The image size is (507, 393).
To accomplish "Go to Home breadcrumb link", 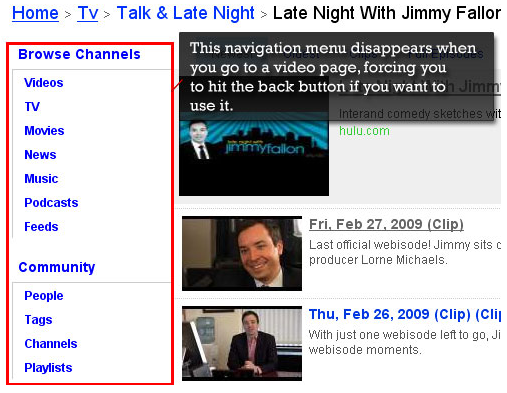I will click(x=35, y=13).
